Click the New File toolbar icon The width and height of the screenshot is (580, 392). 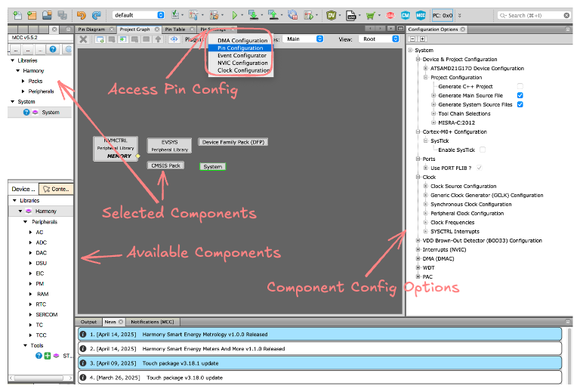click(17, 15)
